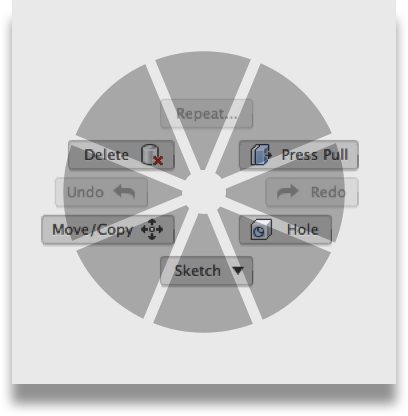Click the Delete cylinder icon with red X
This screenshot has height=416, width=408.
[152, 155]
